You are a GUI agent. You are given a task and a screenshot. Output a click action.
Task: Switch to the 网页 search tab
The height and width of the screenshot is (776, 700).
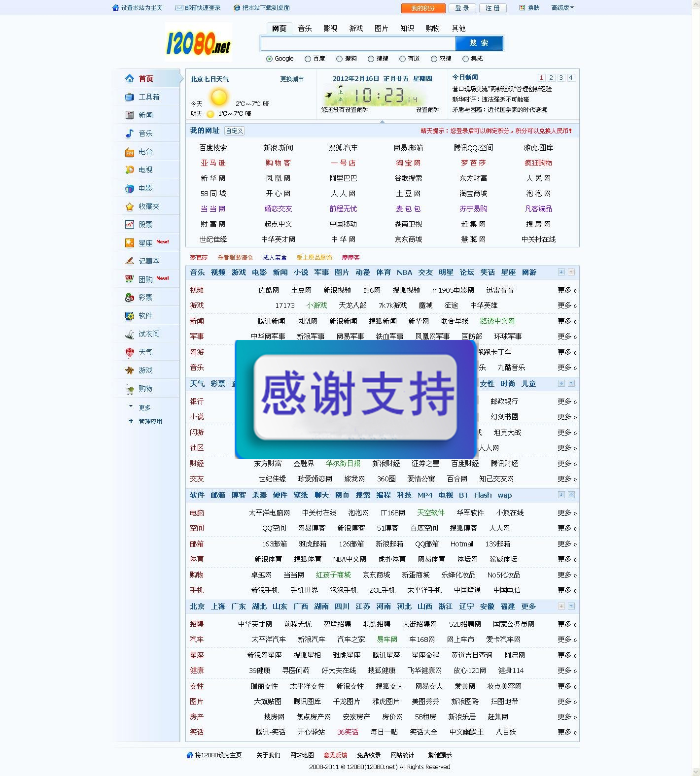(279, 29)
